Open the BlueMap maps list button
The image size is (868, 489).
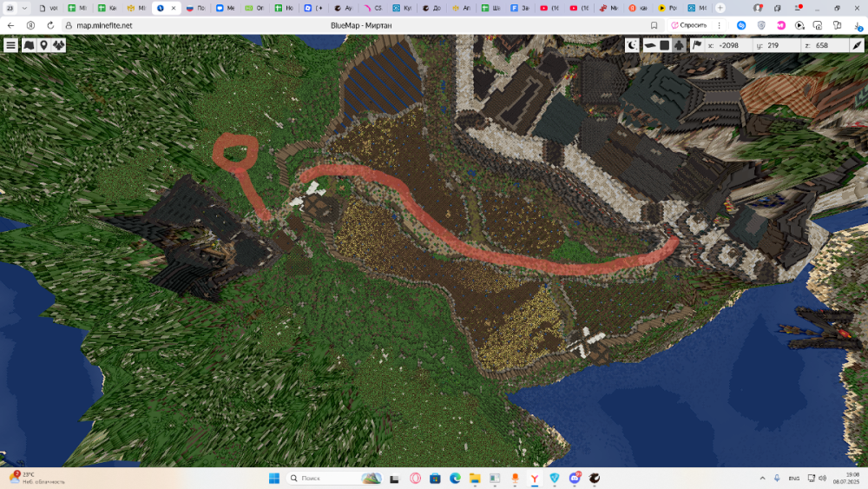29,45
